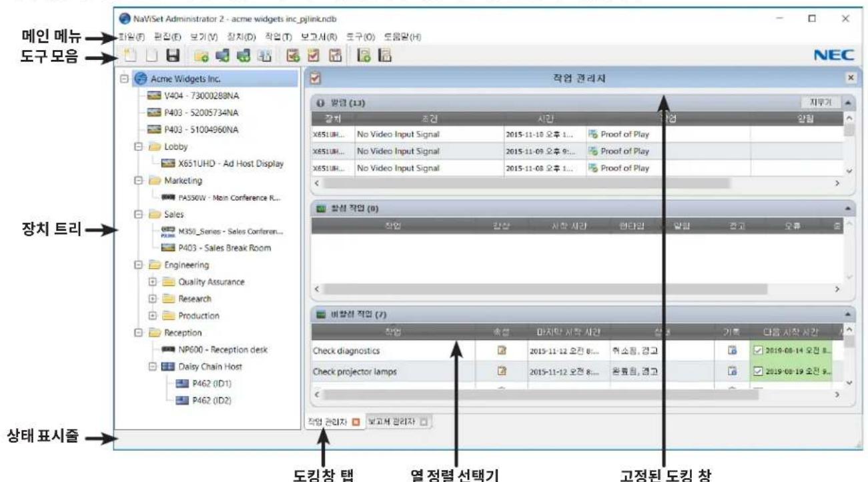The height and width of the screenshot is (482, 868).
Task: Click the Proof of Play icon in the 2015-11-10 alert row
Action: [x=593, y=134]
